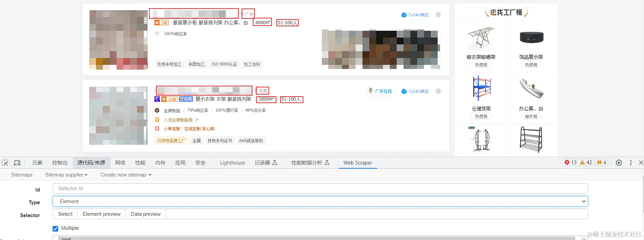The height and width of the screenshot is (240, 644).
Task: Click the warning count 42
Action: point(586,163)
